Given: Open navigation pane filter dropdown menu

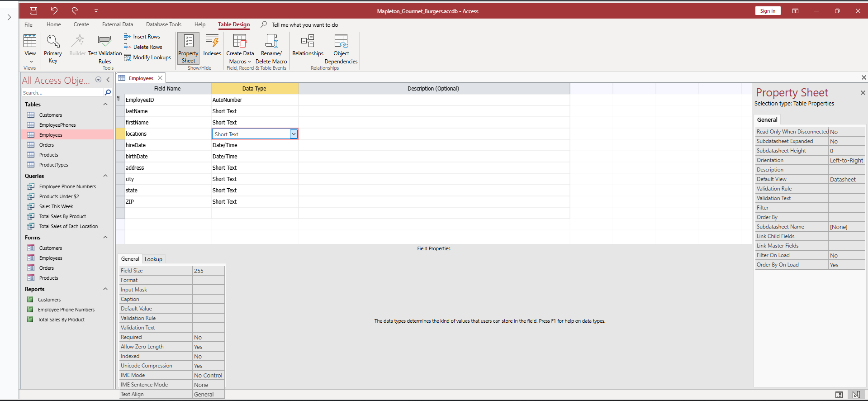Looking at the screenshot, I should [x=98, y=80].
